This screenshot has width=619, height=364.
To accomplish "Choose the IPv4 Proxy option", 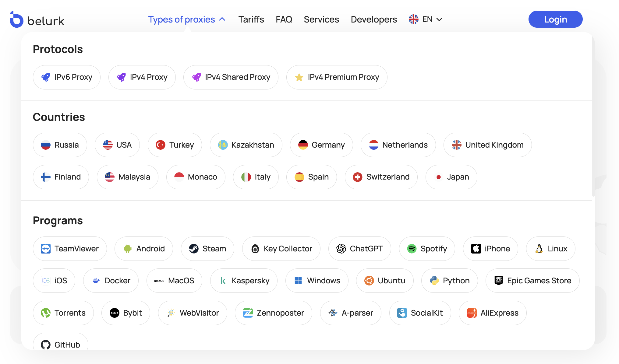I will click(x=142, y=77).
